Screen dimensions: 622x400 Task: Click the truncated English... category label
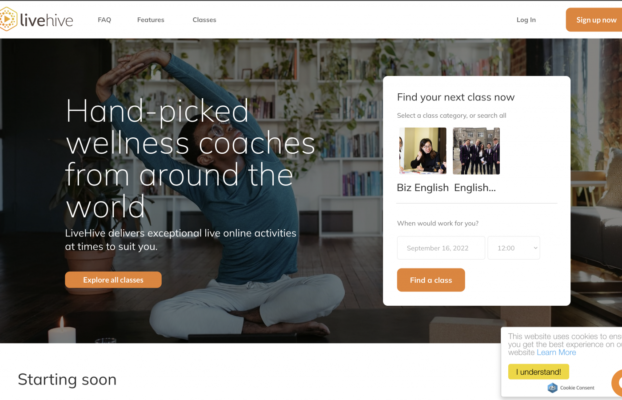475,188
